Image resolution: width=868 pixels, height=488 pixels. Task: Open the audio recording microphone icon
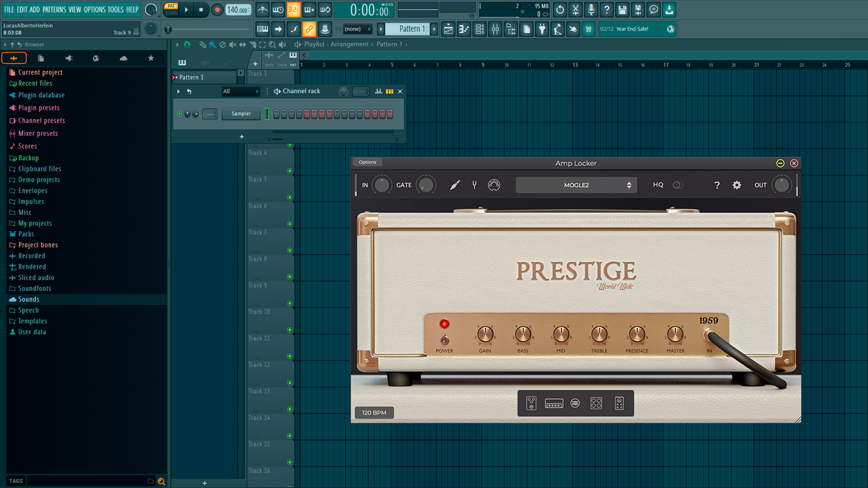coord(591,10)
